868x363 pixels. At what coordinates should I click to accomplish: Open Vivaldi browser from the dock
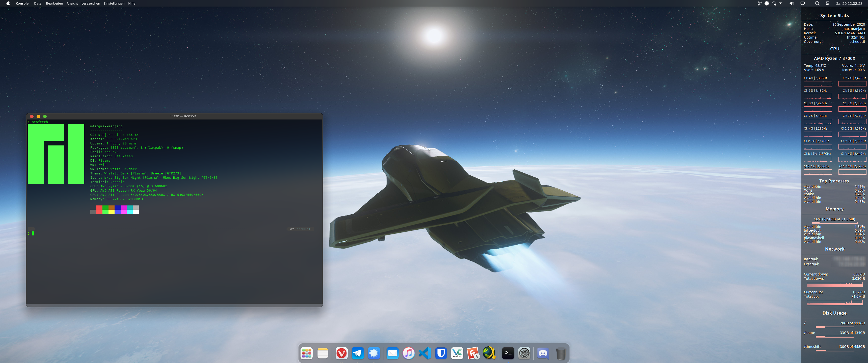coord(341,353)
